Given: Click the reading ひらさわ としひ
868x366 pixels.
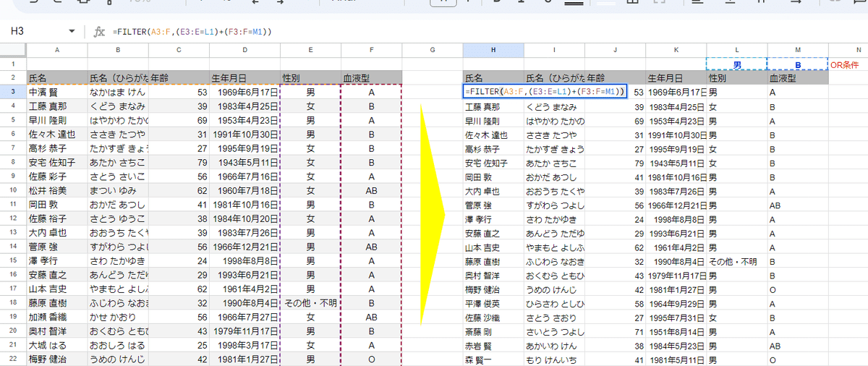Looking at the screenshot, I should point(555,303).
